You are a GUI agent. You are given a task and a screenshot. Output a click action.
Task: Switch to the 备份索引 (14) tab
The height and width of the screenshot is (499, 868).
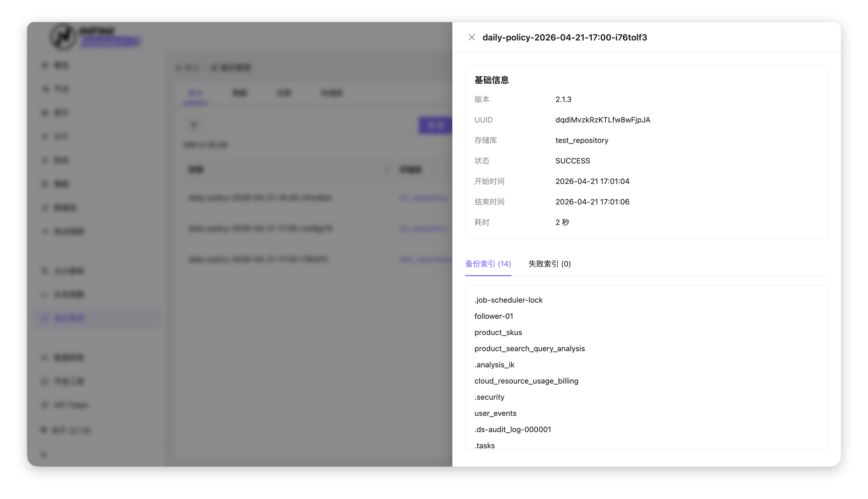[488, 264]
